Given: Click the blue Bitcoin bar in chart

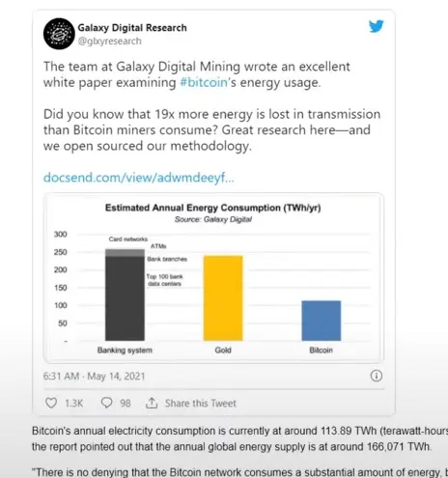Looking at the screenshot, I should tap(322, 321).
